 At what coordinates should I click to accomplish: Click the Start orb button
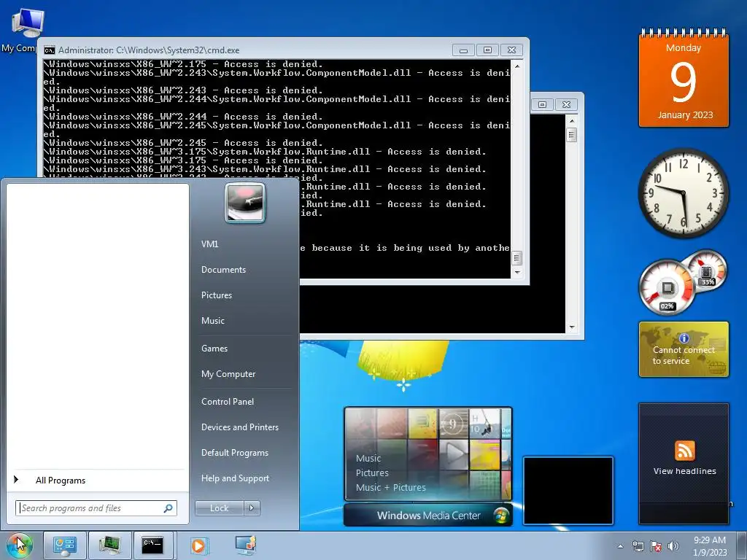click(19, 545)
